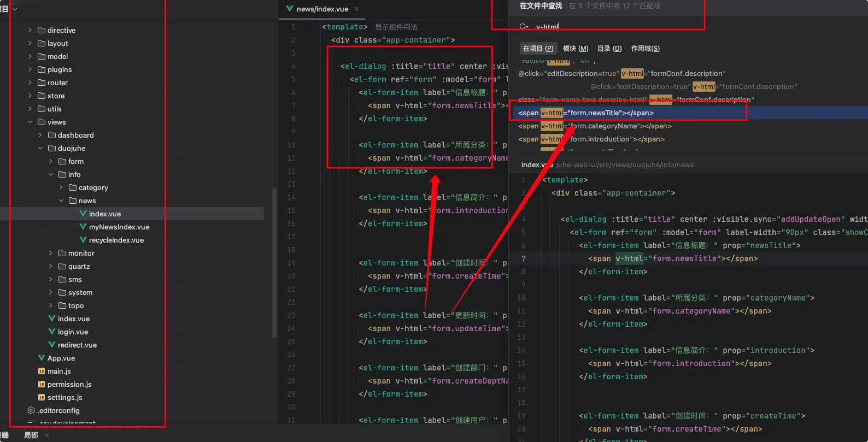The image size is (868, 442).
Task: Select the 模块 (M) scope tab
Action: pos(576,49)
